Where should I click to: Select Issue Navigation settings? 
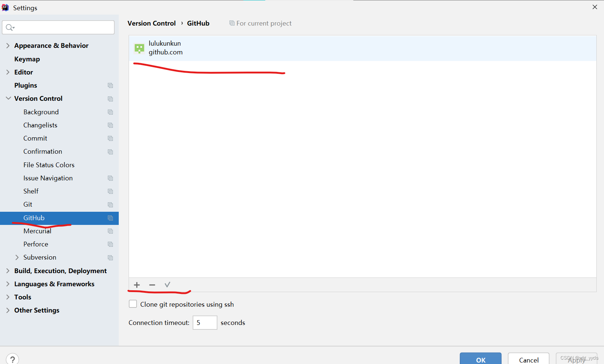48,178
